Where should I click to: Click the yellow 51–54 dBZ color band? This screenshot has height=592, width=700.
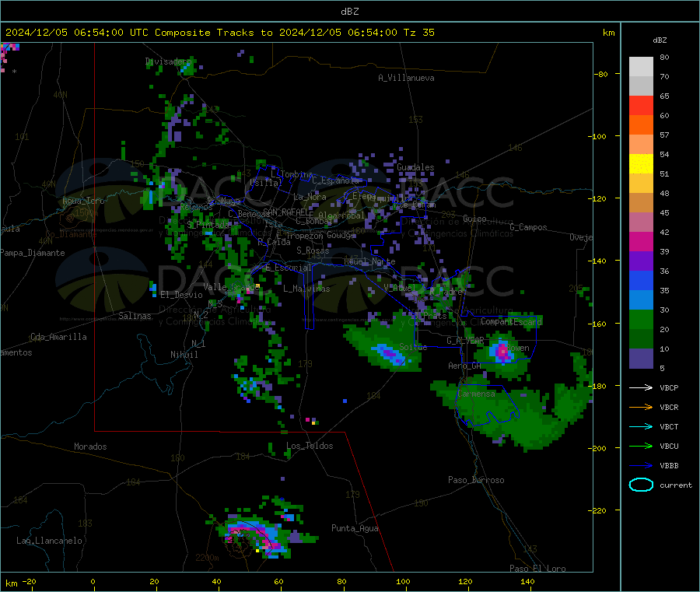click(x=641, y=164)
